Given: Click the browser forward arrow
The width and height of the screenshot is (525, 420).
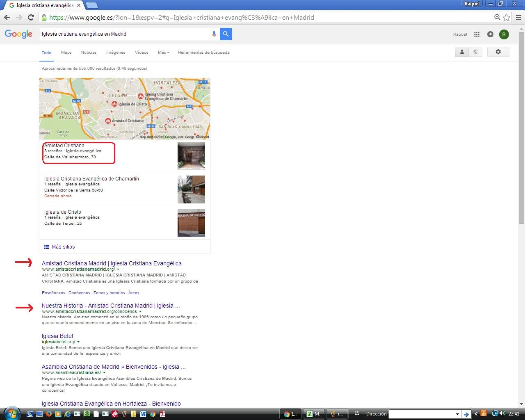Looking at the screenshot, I should pos(19,17).
